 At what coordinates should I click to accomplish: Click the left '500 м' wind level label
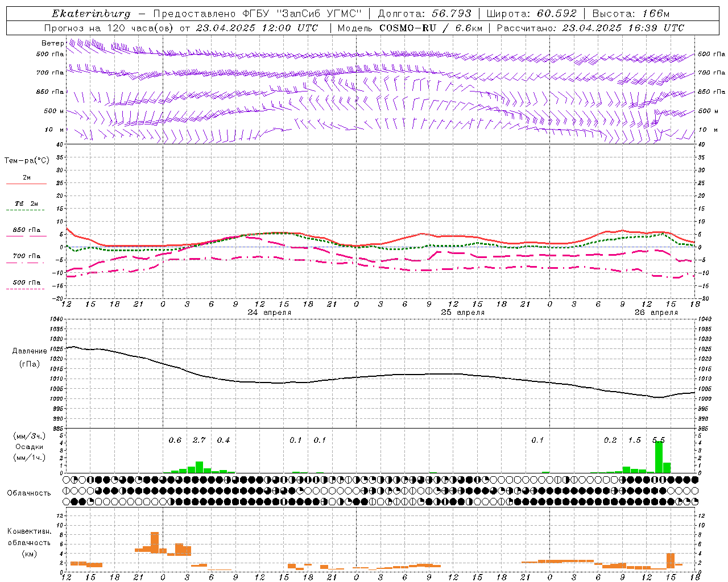[x=54, y=111]
